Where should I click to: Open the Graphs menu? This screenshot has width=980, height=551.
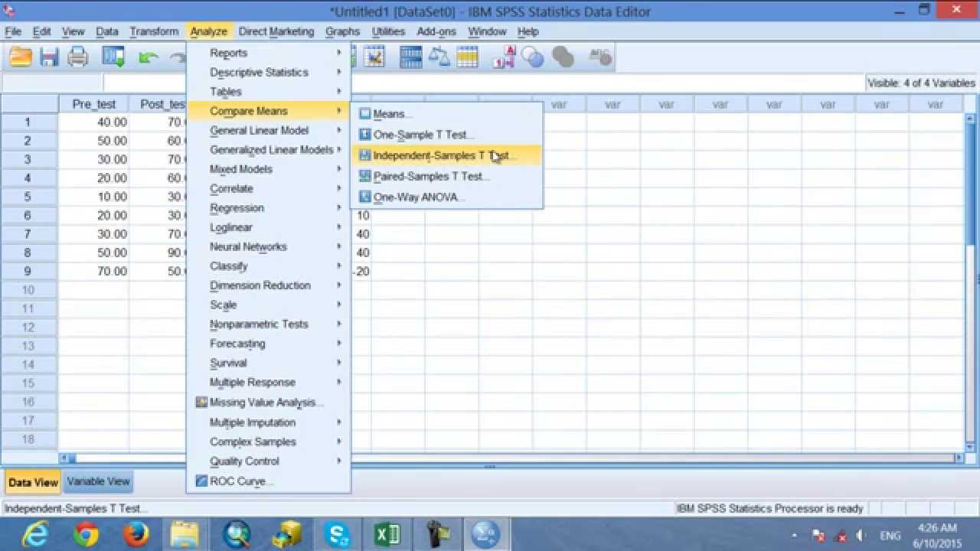point(342,31)
